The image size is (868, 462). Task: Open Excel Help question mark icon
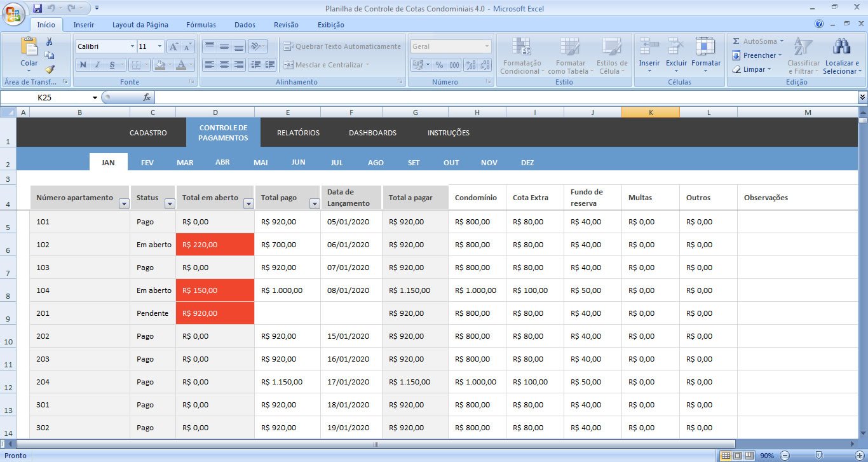point(819,24)
